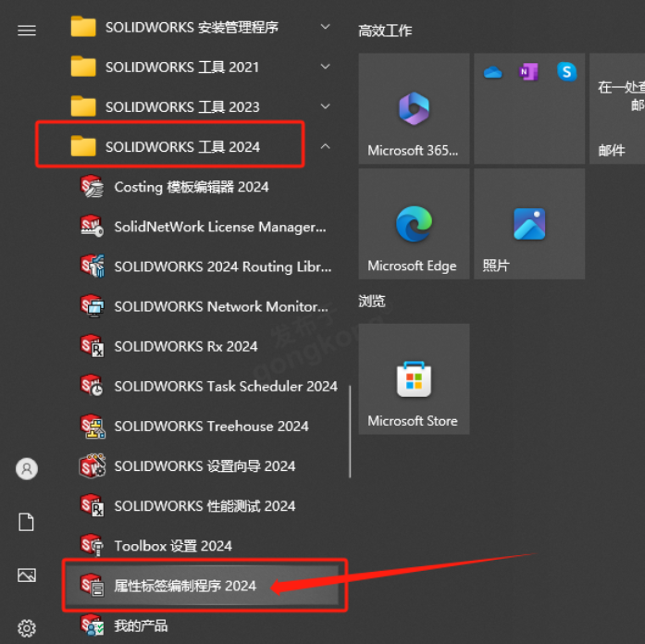The height and width of the screenshot is (644, 645).
Task: Launch Toolbox 设置 2024 label
Action: coord(173,546)
